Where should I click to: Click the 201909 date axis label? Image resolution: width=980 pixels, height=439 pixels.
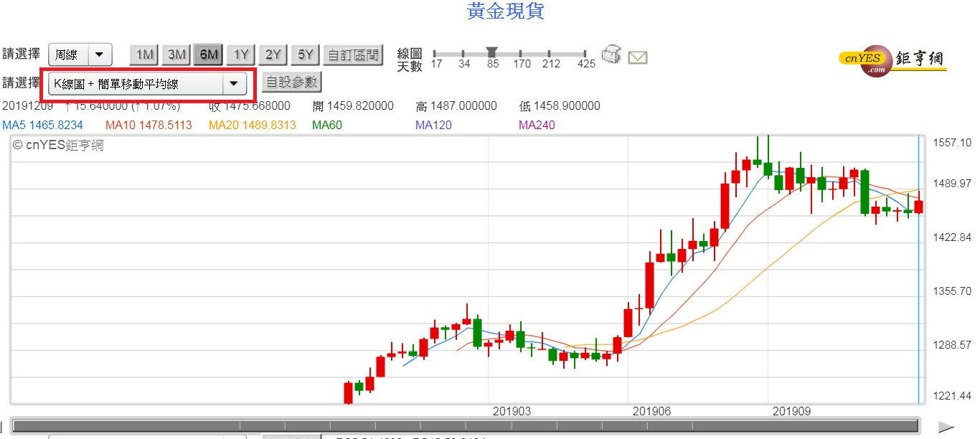tap(791, 411)
